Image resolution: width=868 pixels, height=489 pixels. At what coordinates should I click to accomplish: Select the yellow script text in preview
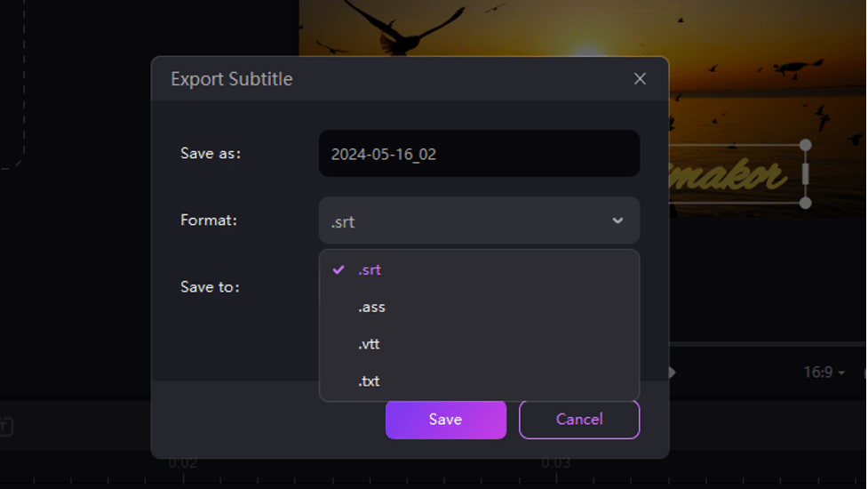729,176
